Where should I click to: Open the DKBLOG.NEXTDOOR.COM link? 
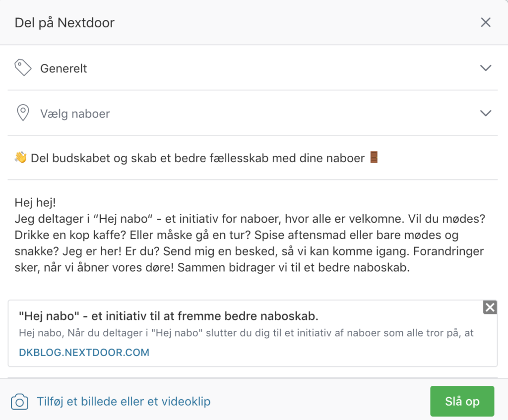point(84,353)
